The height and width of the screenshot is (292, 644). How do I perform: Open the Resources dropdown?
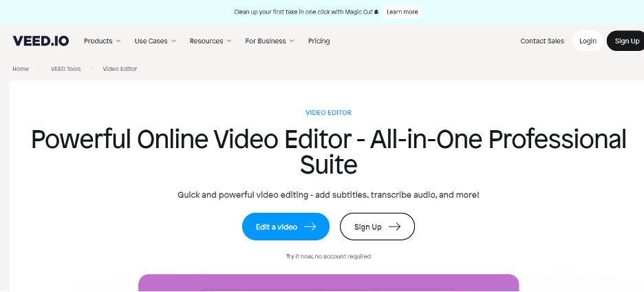pos(211,41)
